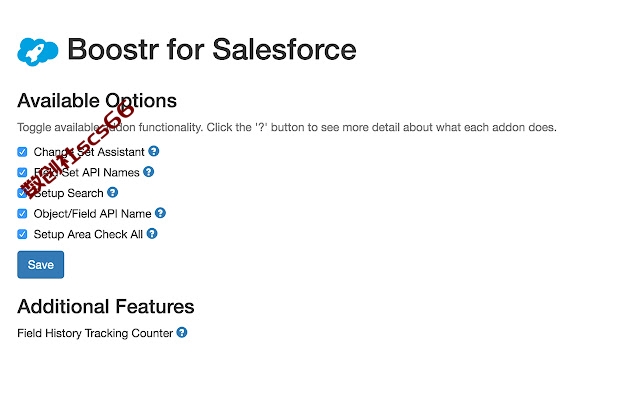Click the Boostr for Salesforce title
The height and width of the screenshot is (400, 640).
(212, 49)
